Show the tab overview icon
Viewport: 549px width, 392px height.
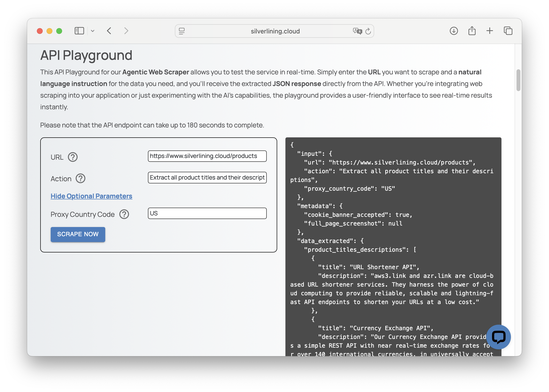click(x=508, y=31)
